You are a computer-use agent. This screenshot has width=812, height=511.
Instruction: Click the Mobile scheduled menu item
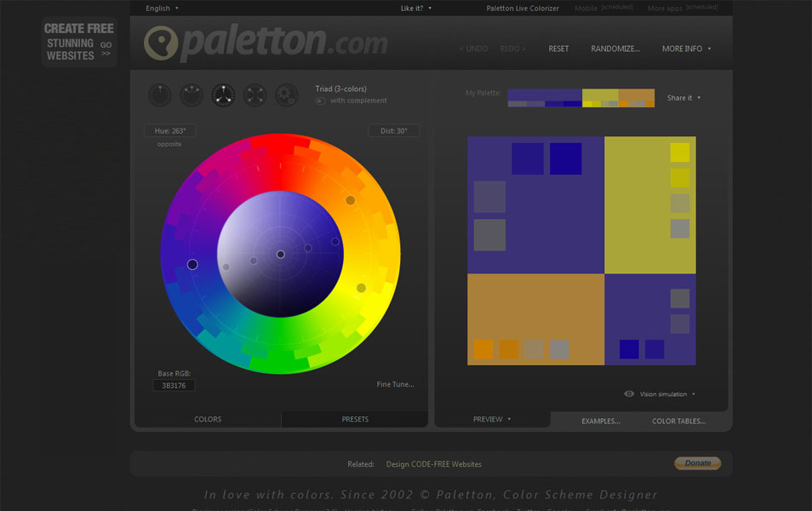pos(603,9)
